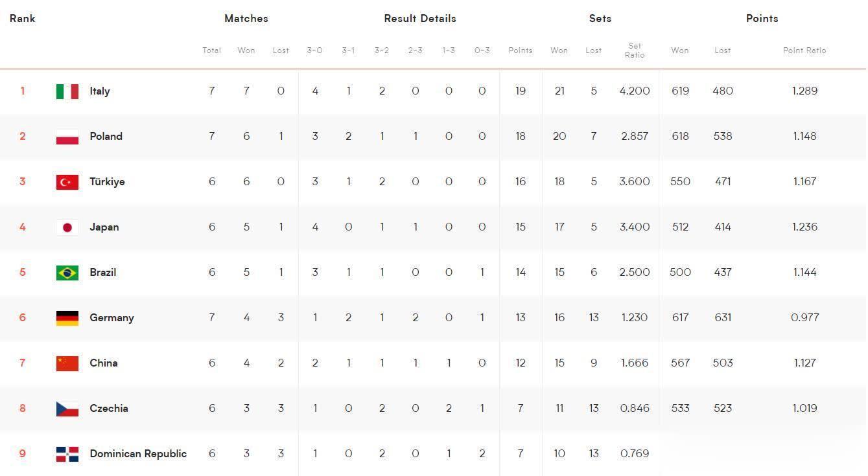Click the China flag icon
The image size is (868, 476).
click(x=67, y=363)
